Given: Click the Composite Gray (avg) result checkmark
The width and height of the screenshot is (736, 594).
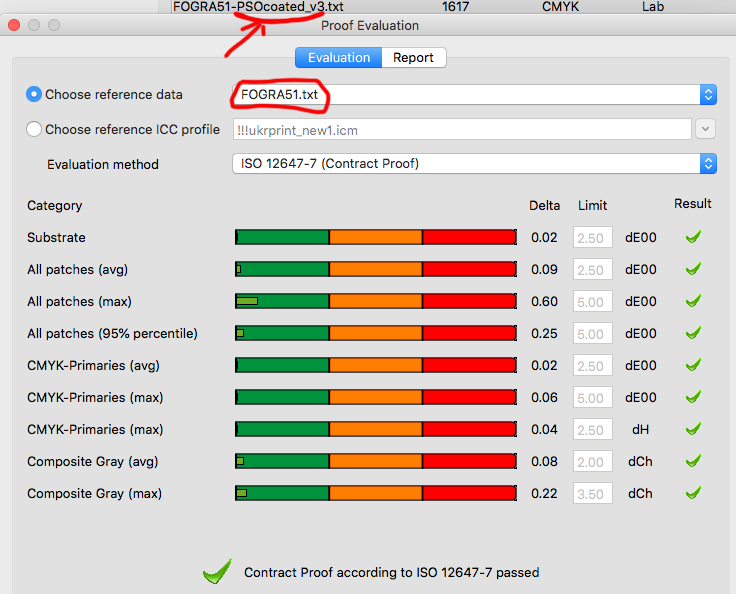Looking at the screenshot, I should (693, 461).
